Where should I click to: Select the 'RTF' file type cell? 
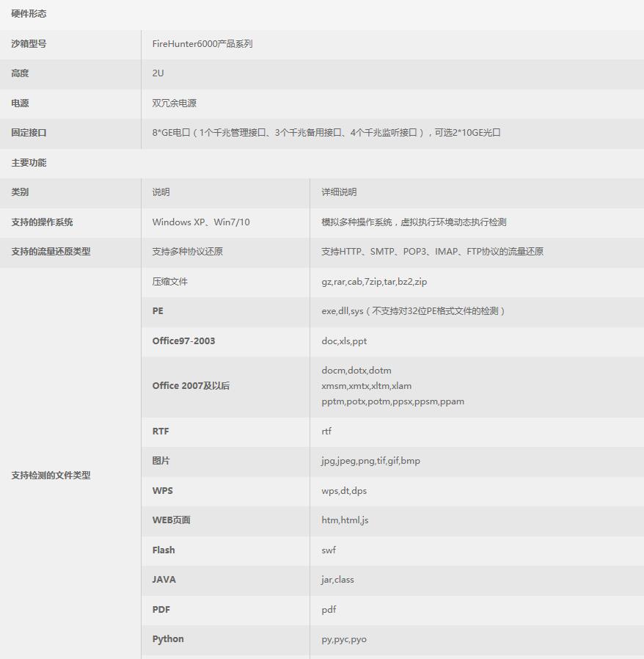pos(161,432)
